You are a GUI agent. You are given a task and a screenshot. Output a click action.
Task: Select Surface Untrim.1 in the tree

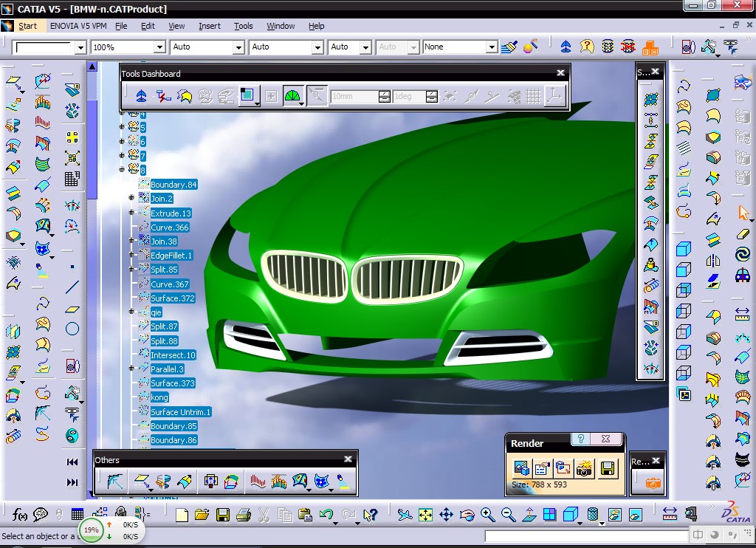pyautogui.click(x=181, y=412)
